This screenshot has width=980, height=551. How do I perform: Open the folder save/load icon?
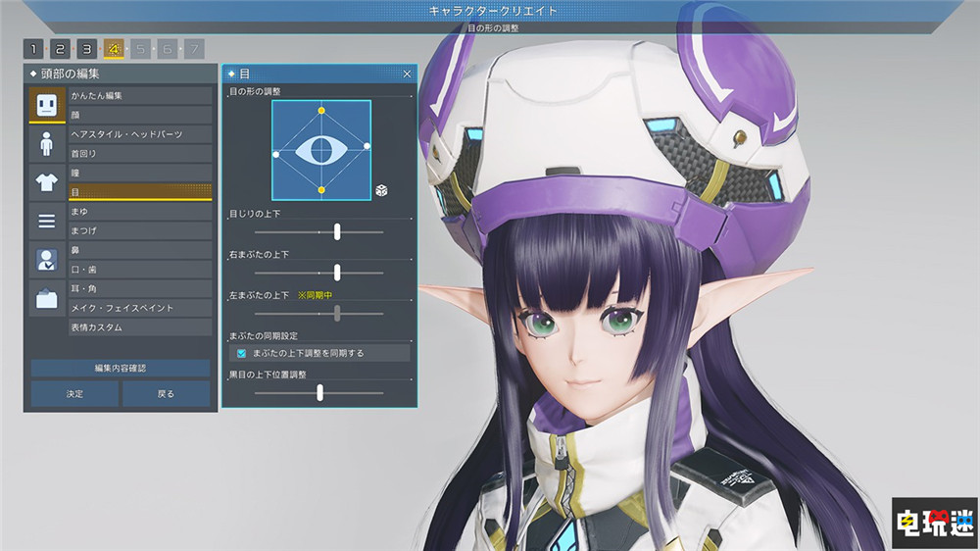[47, 298]
